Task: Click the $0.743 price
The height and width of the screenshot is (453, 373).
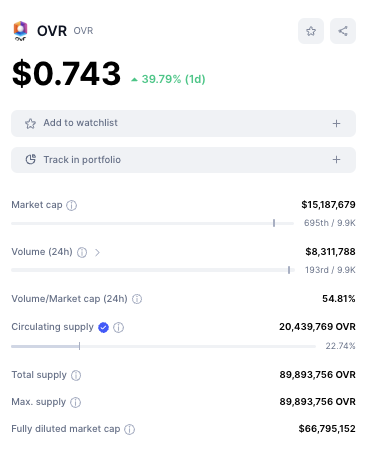Action: (66, 73)
